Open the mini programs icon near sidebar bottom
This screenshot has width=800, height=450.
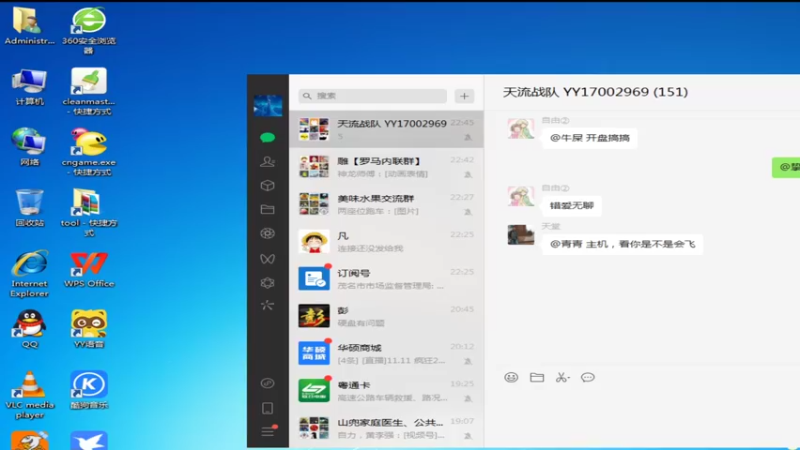(x=267, y=383)
